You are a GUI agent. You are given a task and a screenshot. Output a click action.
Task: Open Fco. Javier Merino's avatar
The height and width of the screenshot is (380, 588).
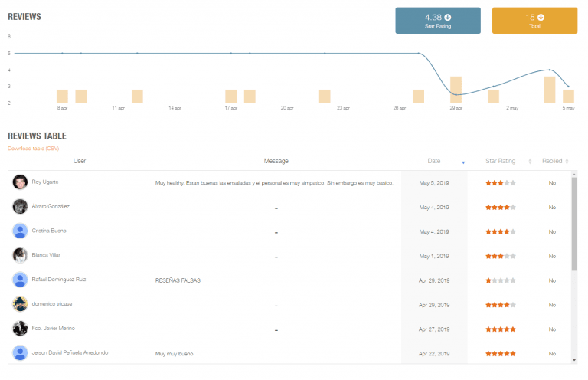tap(20, 329)
